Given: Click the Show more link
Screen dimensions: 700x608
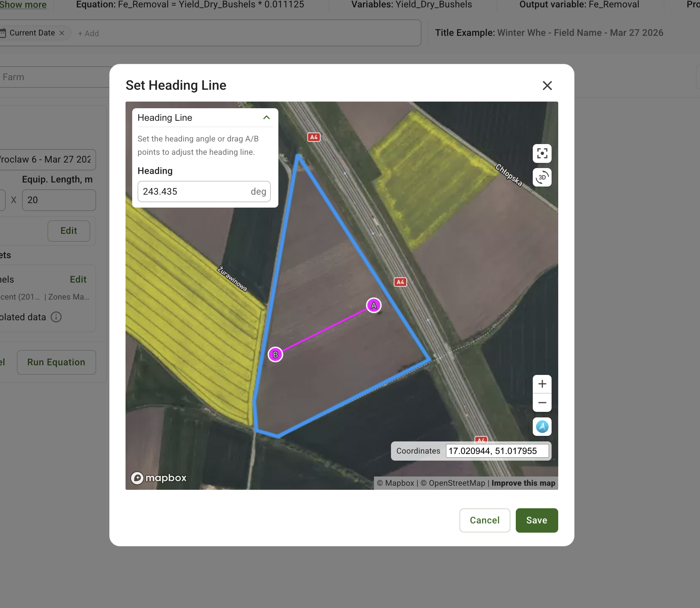Looking at the screenshot, I should pyautogui.click(x=23, y=5).
